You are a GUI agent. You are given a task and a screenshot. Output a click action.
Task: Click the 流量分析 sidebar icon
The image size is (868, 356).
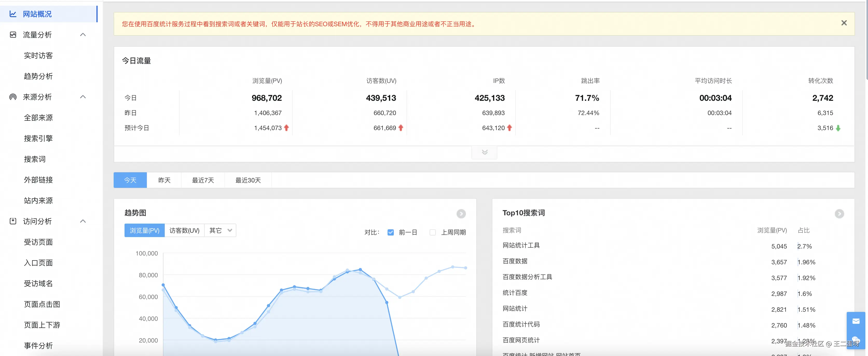coord(13,35)
